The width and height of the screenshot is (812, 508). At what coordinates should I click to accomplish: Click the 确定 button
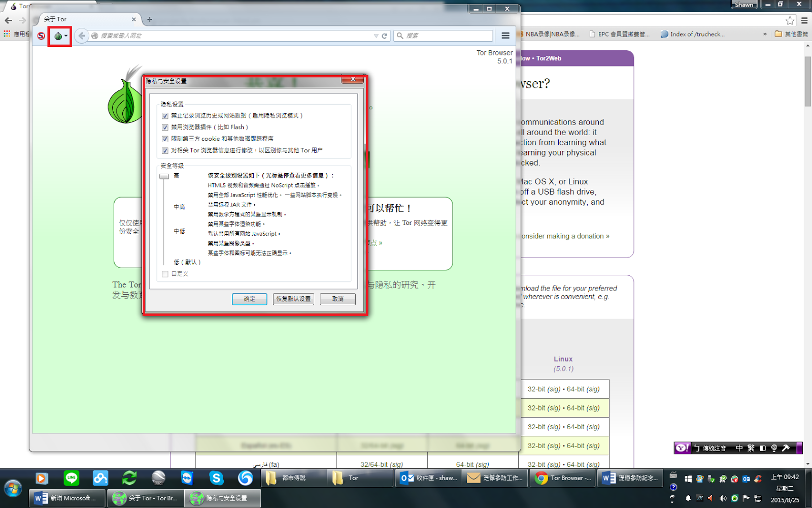click(x=250, y=299)
